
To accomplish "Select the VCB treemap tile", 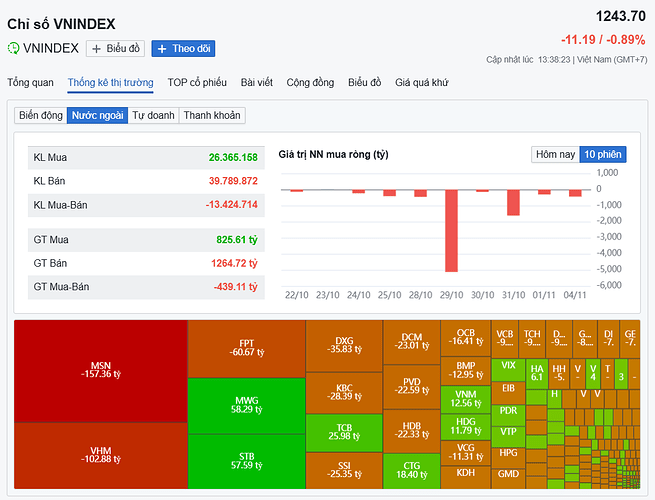I will 505,339.
